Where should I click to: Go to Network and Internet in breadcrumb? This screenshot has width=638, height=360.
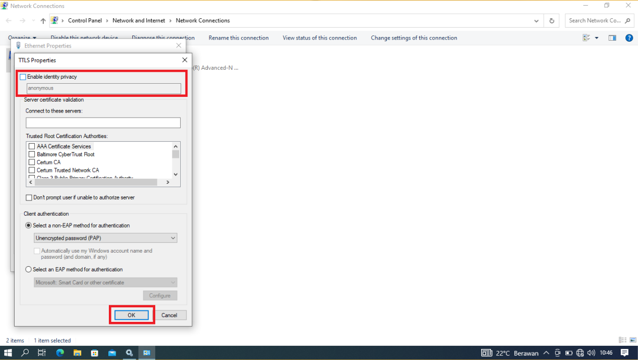coord(139,20)
